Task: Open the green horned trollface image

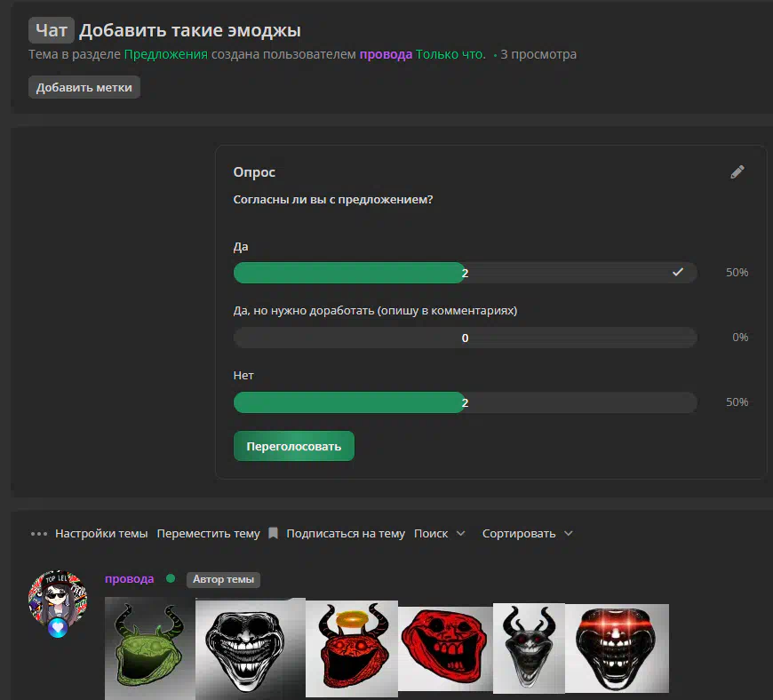Action: [x=150, y=648]
